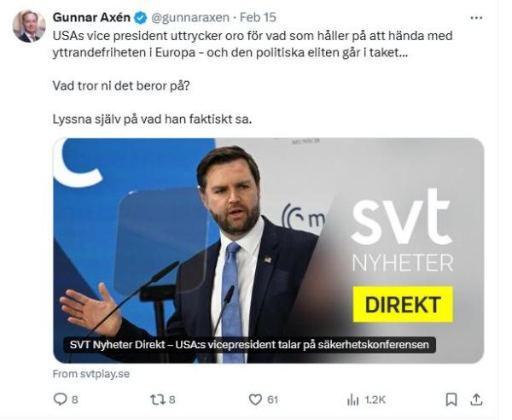
Task: View post analytics bar chart icon
Action: [353, 400]
